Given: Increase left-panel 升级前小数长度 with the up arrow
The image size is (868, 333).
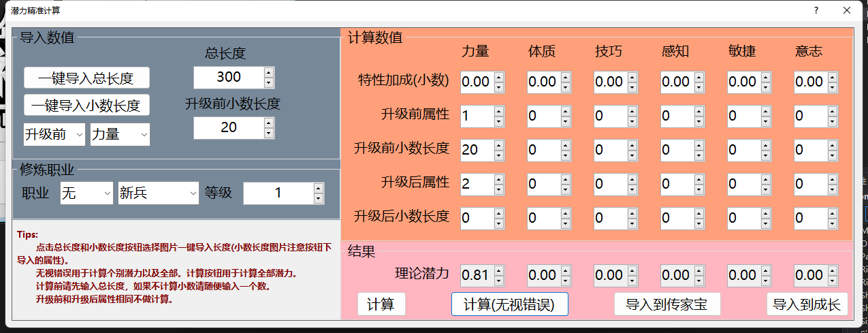Looking at the screenshot, I should (269, 123).
